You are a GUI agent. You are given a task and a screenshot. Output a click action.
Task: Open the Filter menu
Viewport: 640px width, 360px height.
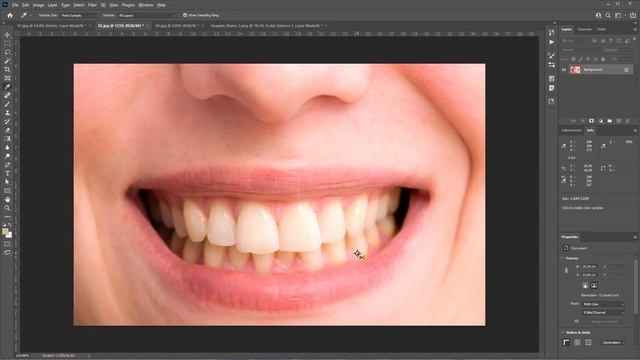(92, 5)
